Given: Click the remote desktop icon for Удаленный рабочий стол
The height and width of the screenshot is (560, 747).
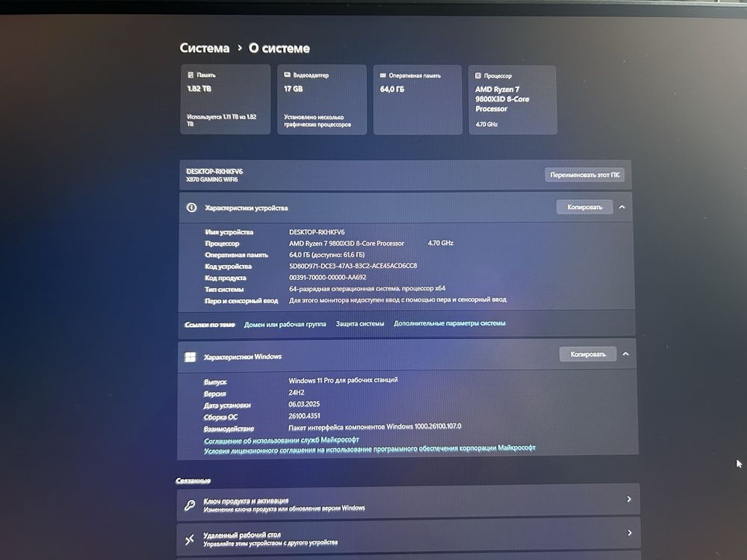Looking at the screenshot, I should (190, 539).
